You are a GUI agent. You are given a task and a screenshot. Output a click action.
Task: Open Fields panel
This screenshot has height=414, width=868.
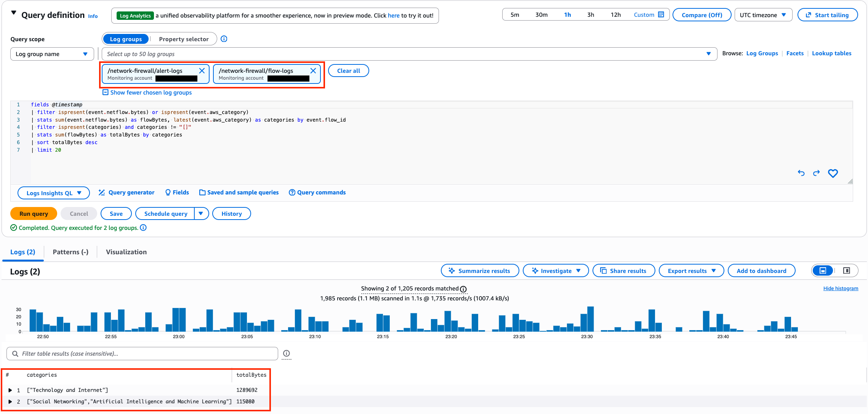pos(177,193)
